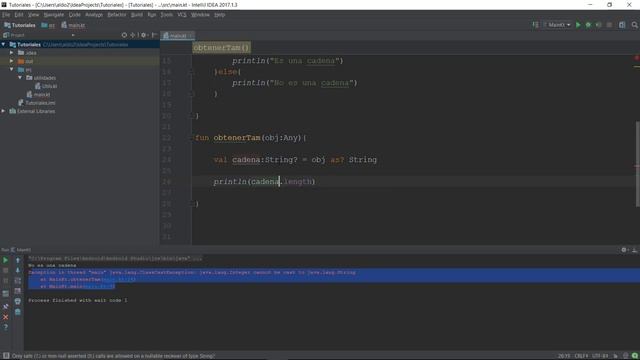Select Utils.kt file in project tree
The height and width of the screenshot is (360, 640).
pyautogui.click(x=46, y=86)
